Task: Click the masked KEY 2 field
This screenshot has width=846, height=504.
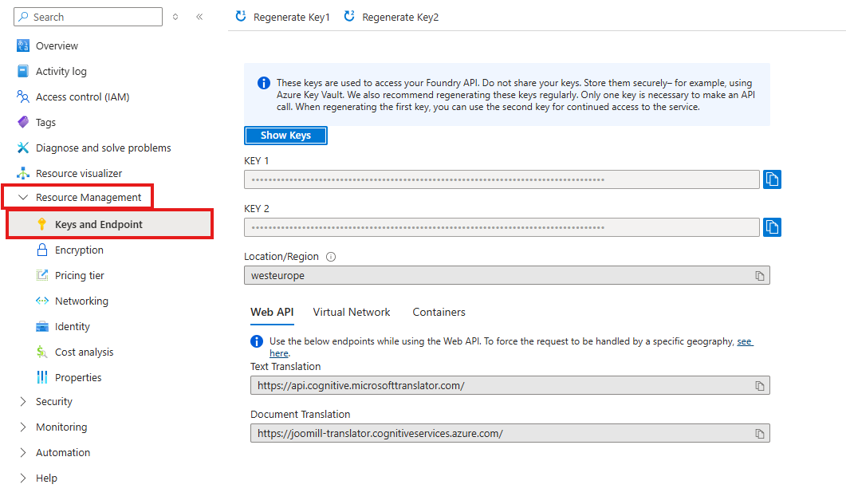Action: click(502, 227)
